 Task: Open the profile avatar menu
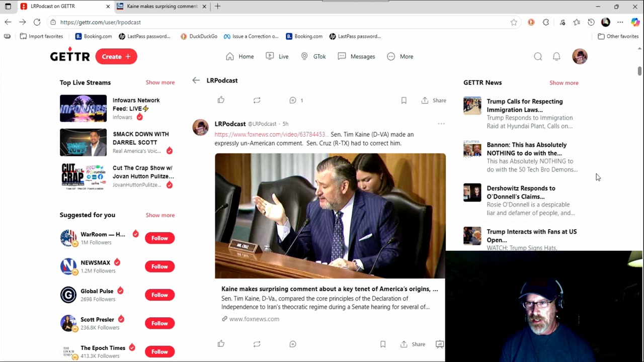click(x=580, y=56)
